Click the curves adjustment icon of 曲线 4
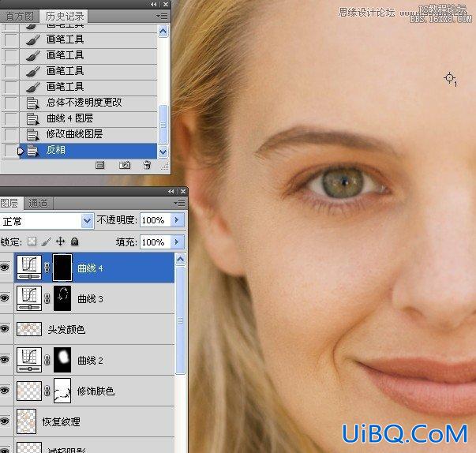 [x=29, y=268]
